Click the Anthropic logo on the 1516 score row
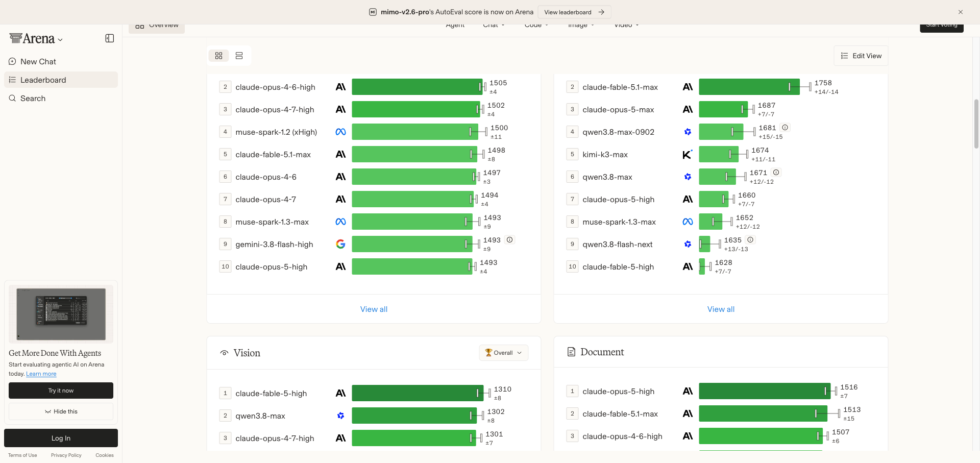 (688, 392)
